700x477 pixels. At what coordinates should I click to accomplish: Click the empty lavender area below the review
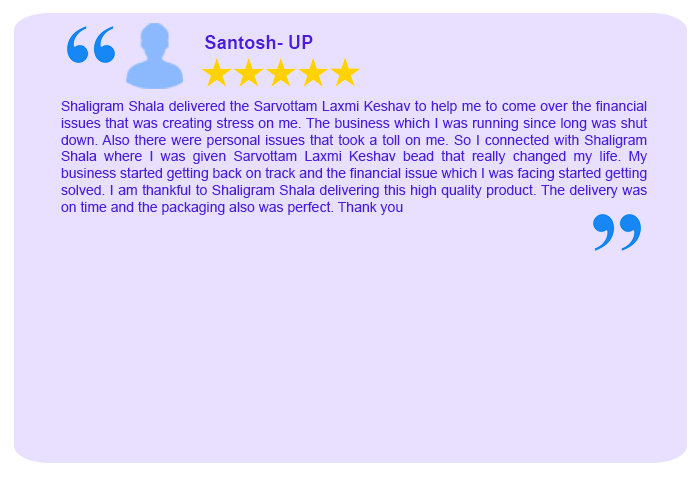[350, 348]
